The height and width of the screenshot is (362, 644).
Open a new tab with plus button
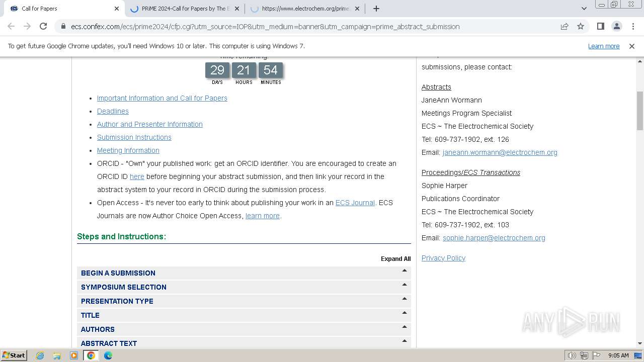(x=376, y=9)
